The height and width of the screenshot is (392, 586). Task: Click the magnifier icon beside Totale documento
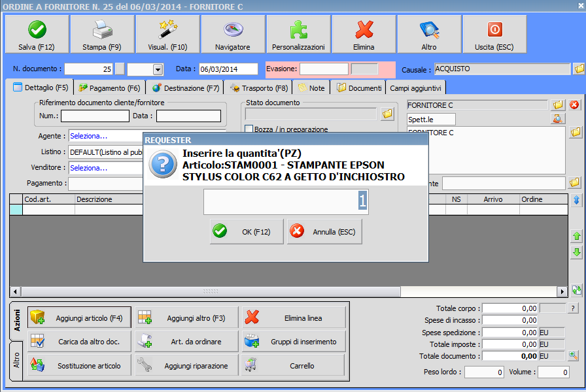tap(573, 356)
